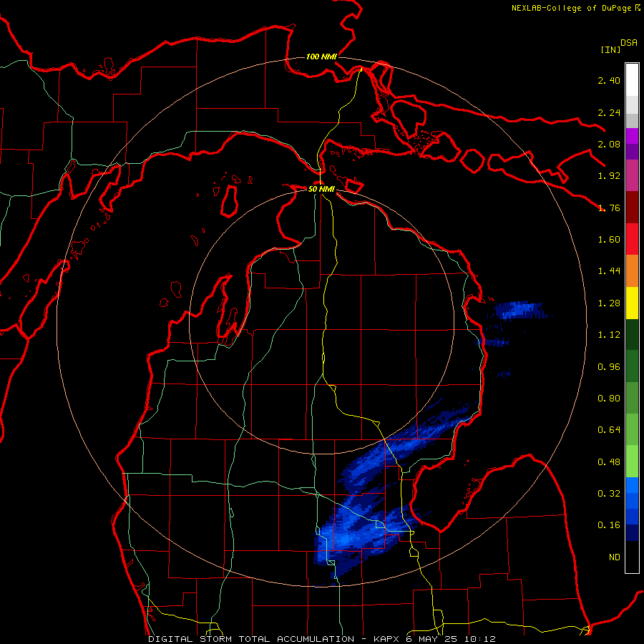Click the blue accumulation patch over Lake Huron
The image size is (644, 644).
(x=520, y=310)
